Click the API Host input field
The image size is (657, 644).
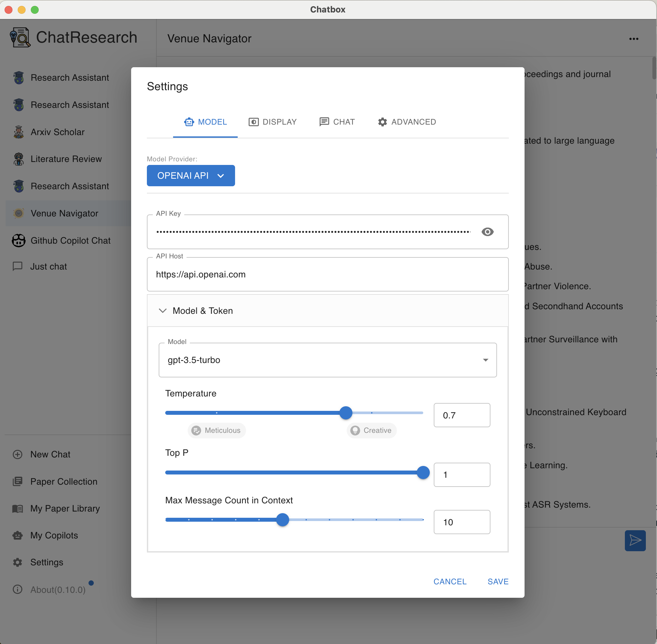pyautogui.click(x=328, y=274)
